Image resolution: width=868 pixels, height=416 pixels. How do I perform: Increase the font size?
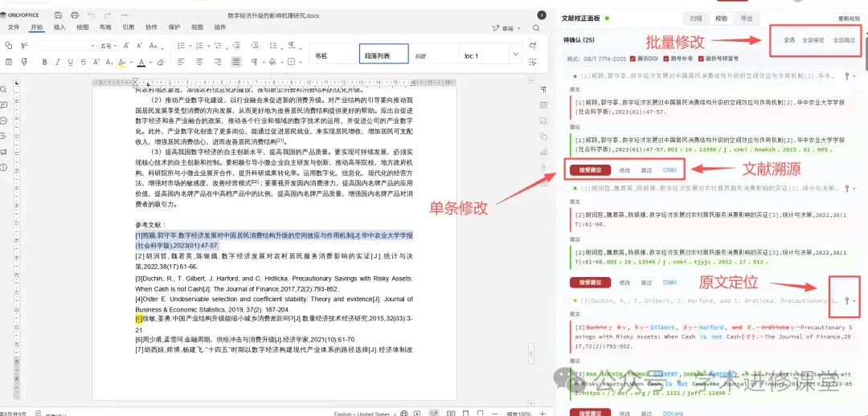point(125,46)
